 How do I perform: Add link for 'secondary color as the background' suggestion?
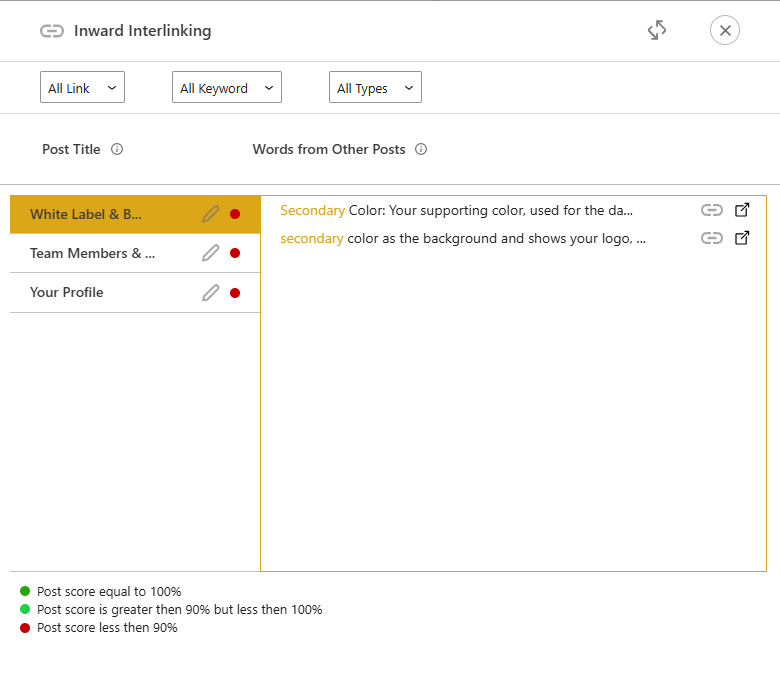pyautogui.click(x=711, y=238)
